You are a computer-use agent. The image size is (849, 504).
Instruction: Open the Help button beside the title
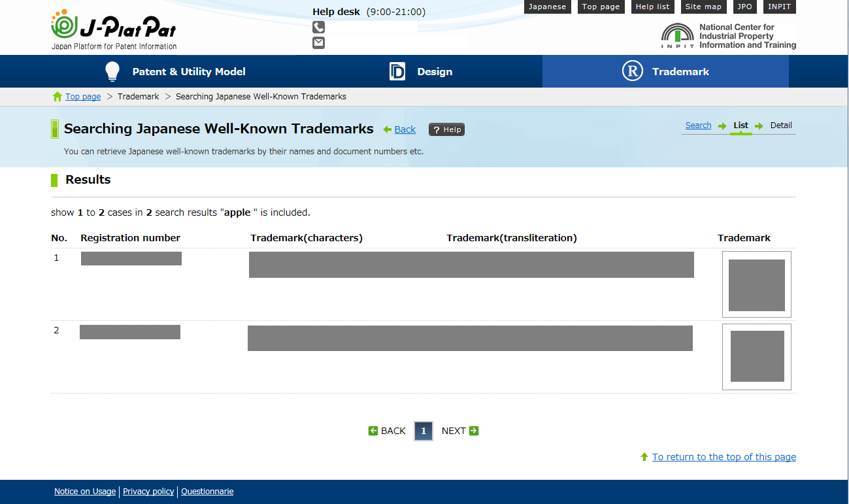[x=446, y=129]
